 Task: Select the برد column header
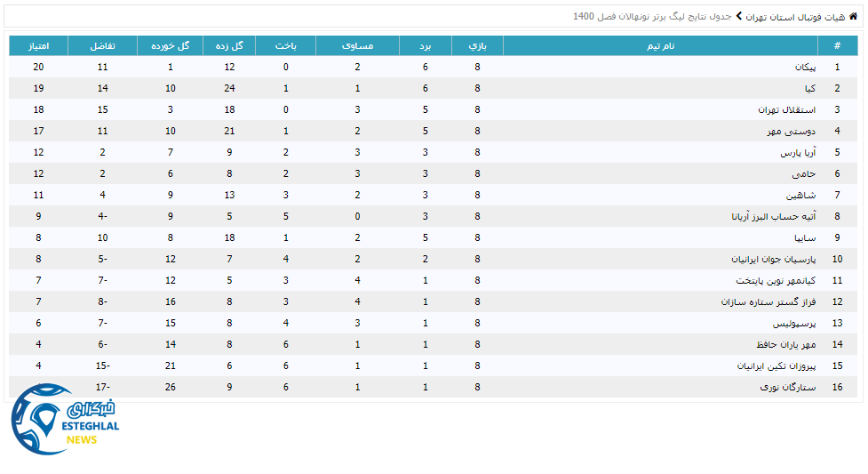pos(425,46)
